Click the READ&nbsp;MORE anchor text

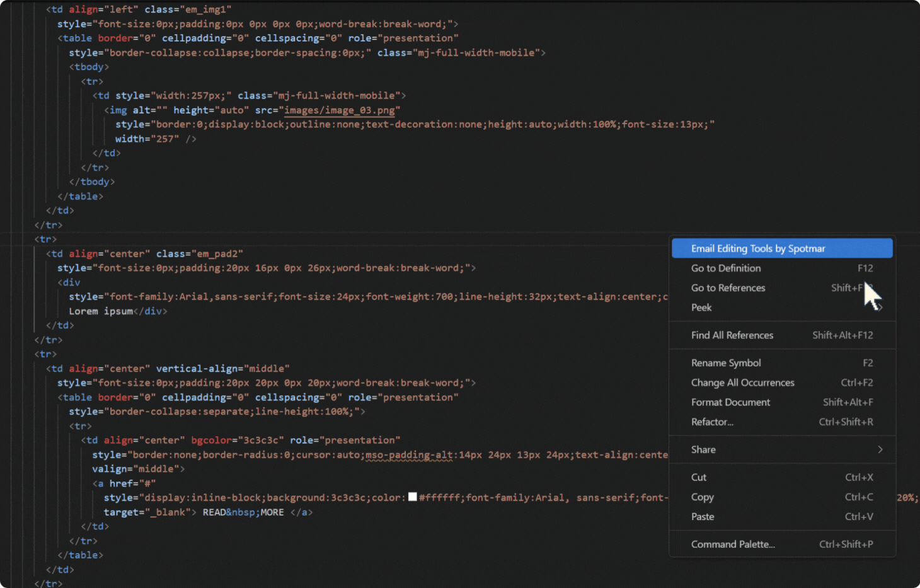click(243, 512)
